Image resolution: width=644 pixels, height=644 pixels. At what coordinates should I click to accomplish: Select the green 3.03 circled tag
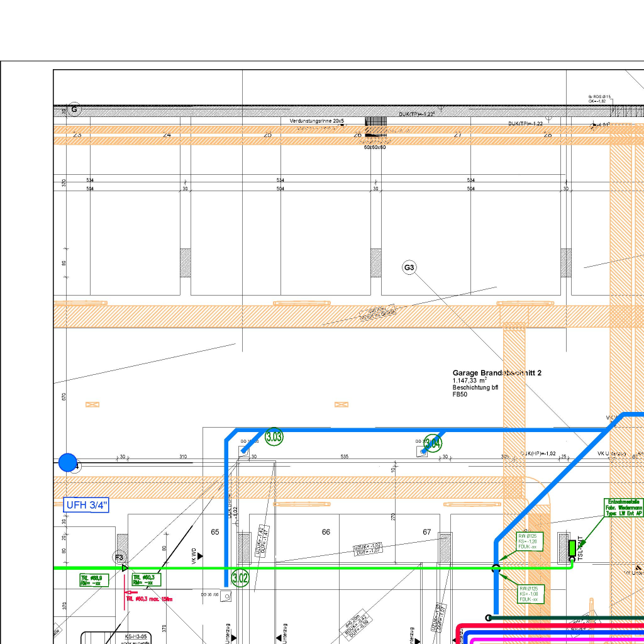pos(274,436)
